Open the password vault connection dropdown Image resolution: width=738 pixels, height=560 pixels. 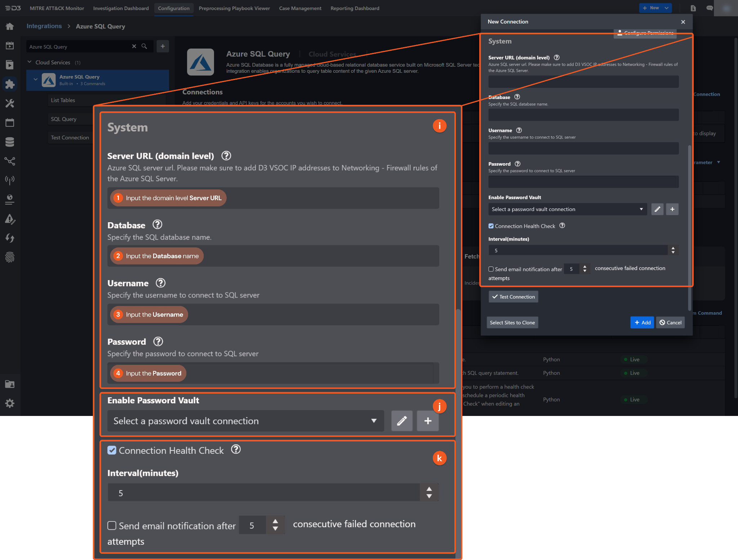click(567, 209)
